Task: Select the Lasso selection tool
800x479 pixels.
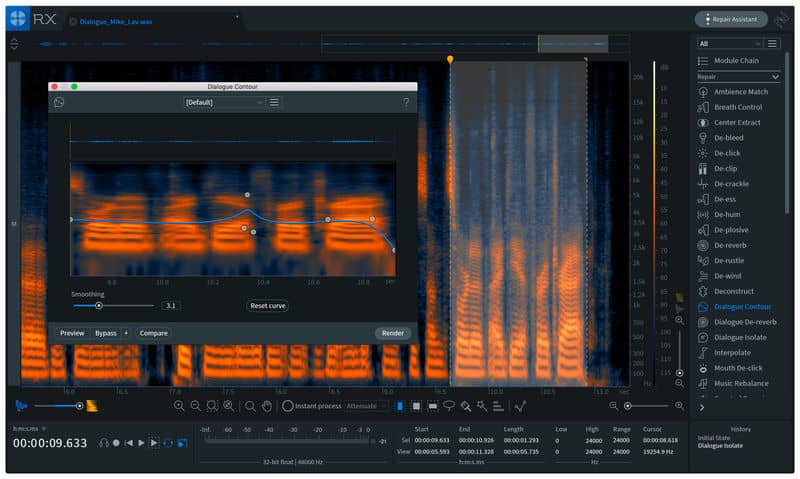Action: coord(449,406)
